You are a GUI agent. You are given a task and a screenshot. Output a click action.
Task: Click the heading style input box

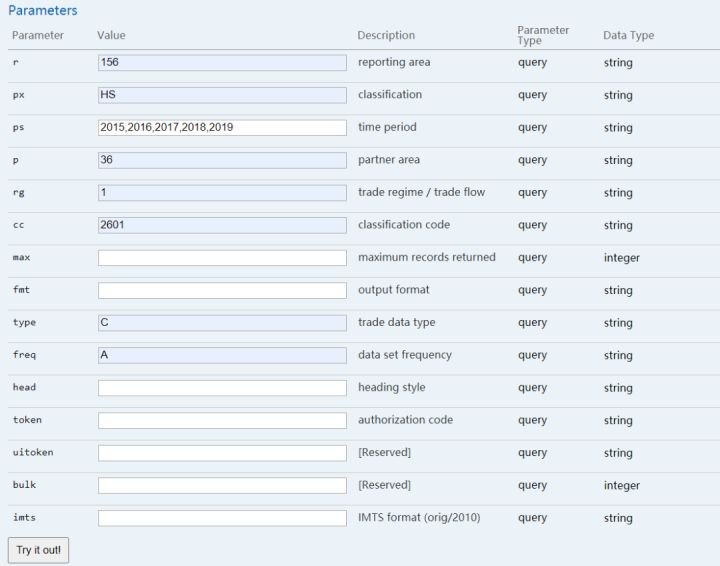coord(222,387)
